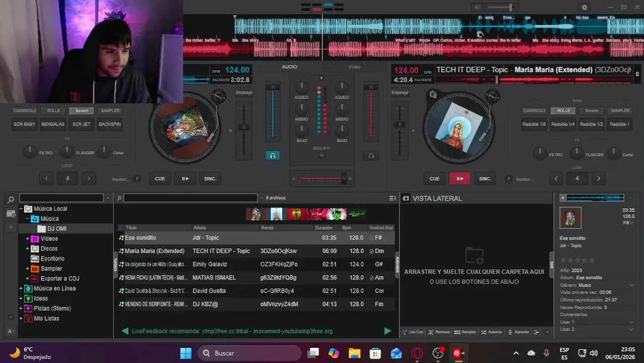The height and width of the screenshot is (363, 644).
Task: Click left deck play/pause button
Action: point(185,178)
